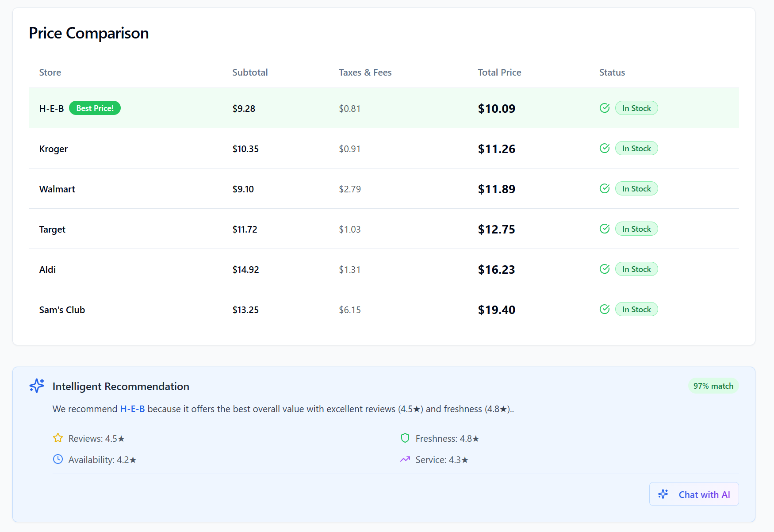
Task: Click the trending arrow icon beside Service
Action: [x=405, y=459]
